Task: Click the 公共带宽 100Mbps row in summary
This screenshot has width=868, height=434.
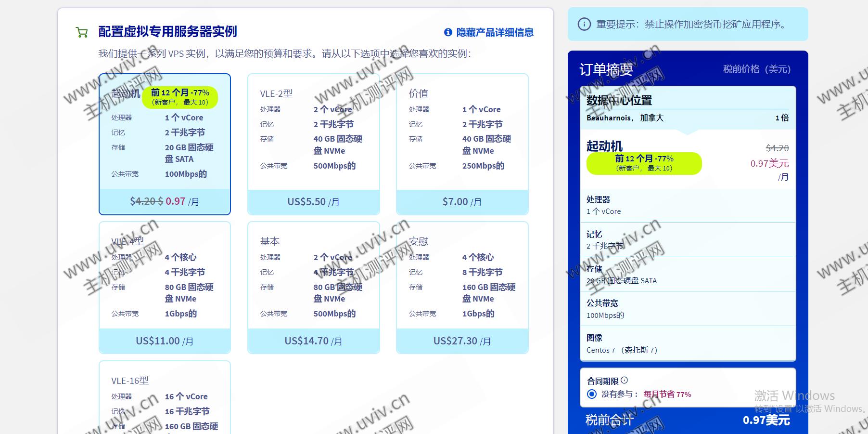Action: pyautogui.click(x=687, y=309)
